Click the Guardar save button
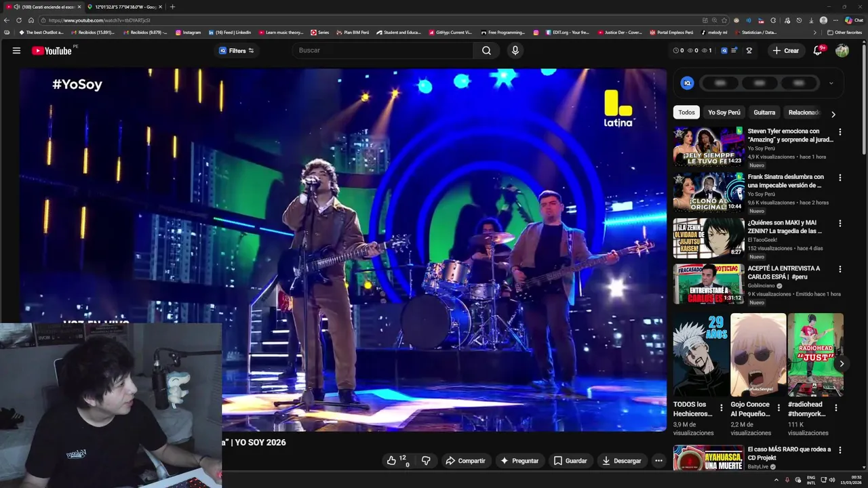868x488 pixels. 570,460
